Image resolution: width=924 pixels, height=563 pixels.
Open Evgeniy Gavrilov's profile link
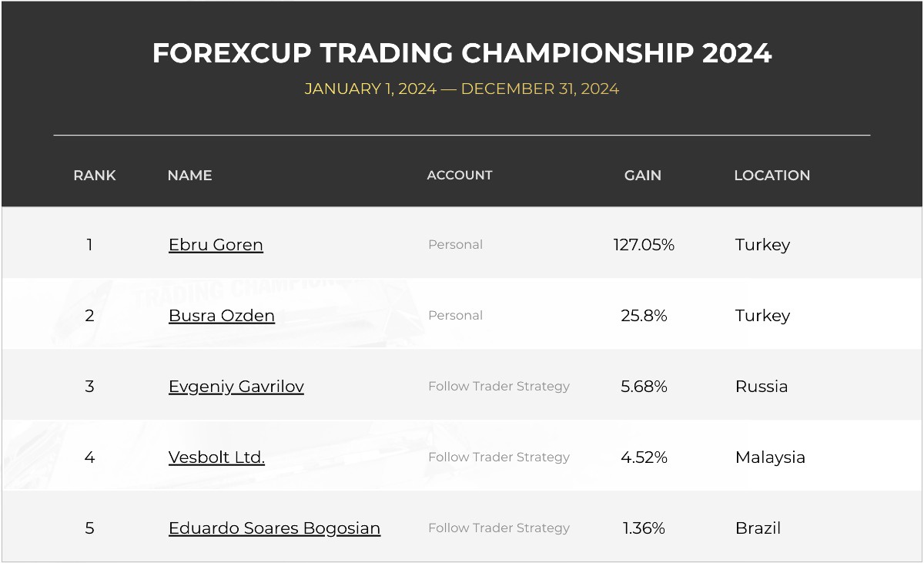click(x=236, y=387)
